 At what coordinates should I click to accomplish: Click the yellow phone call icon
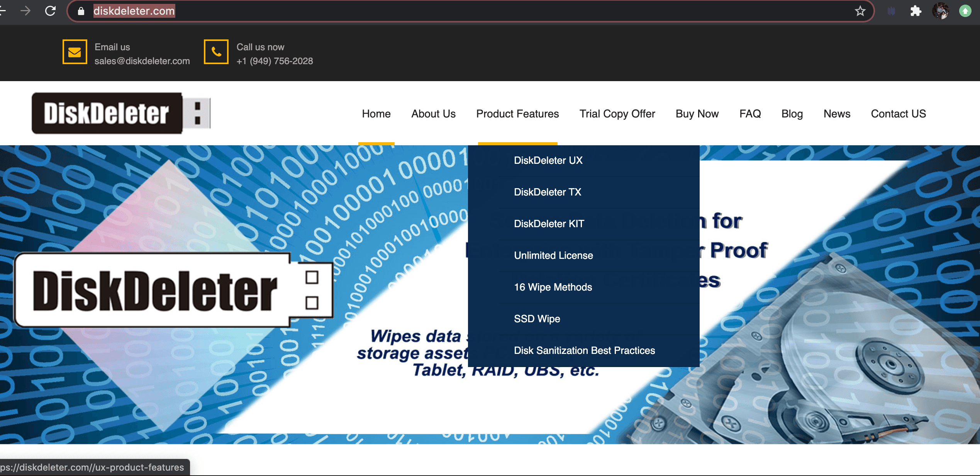[216, 52]
